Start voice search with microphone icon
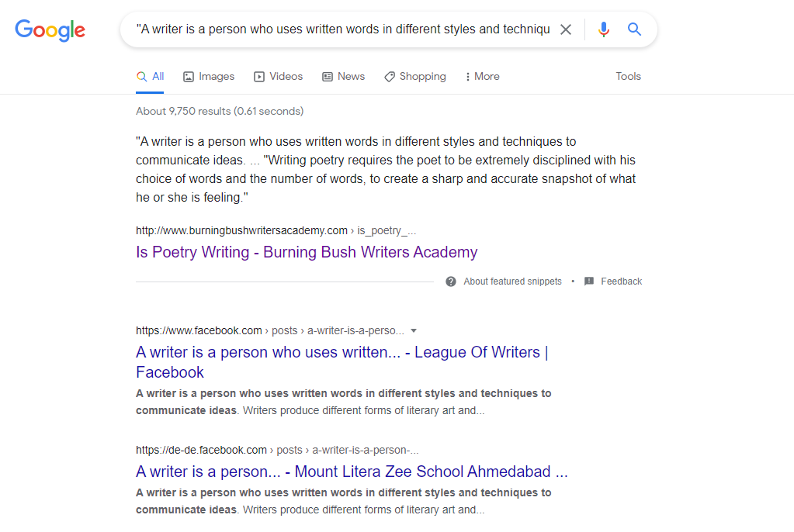 [x=603, y=29]
